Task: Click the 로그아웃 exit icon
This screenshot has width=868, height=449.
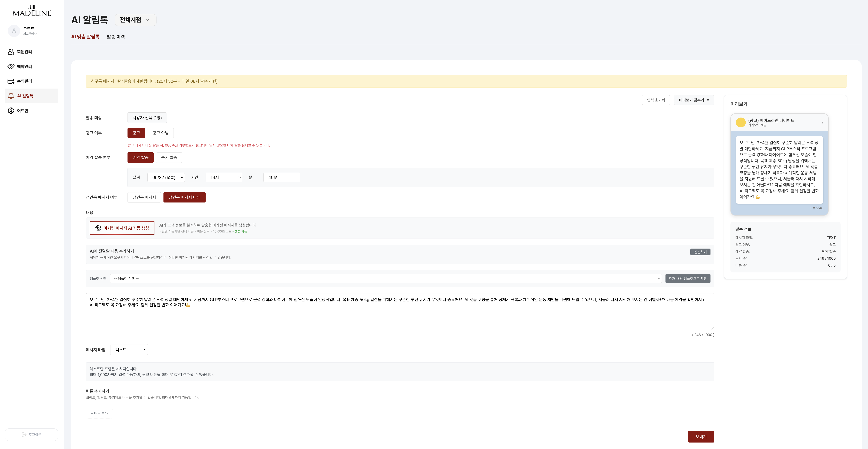Action: coord(24,435)
